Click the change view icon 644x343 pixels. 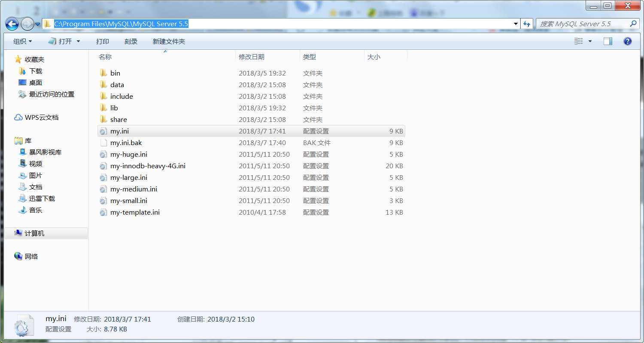(579, 41)
